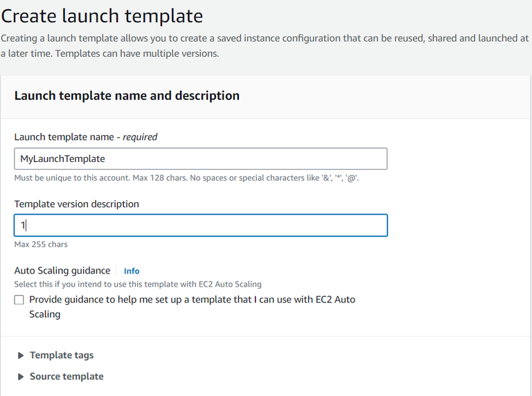The image size is (532, 396).
Task: Click the 'Template version description' label
Action: [x=76, y=204]
